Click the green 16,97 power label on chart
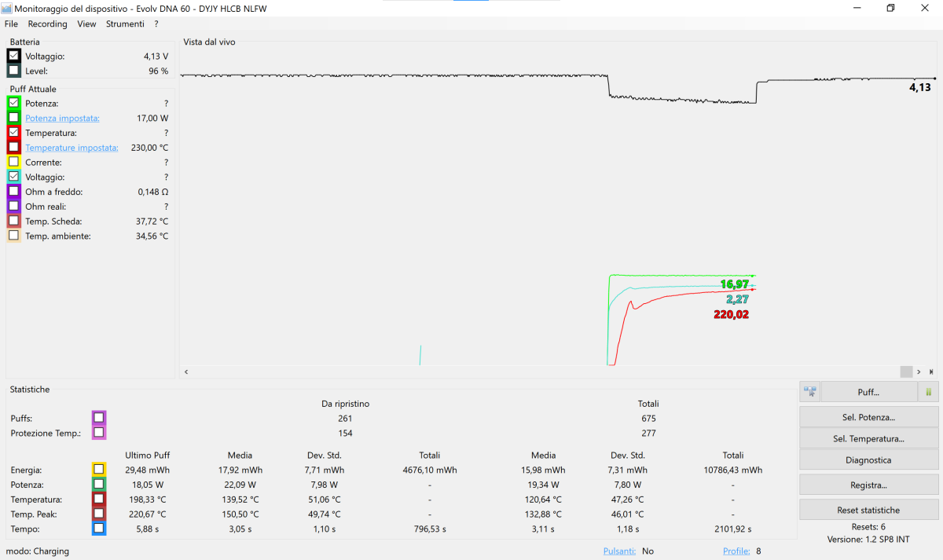 point(734,284)
